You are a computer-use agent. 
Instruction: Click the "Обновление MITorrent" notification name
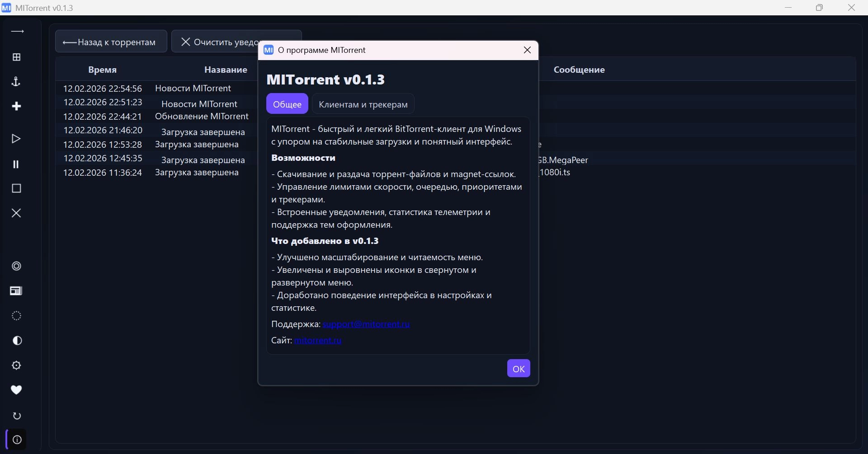click(202, 116)
